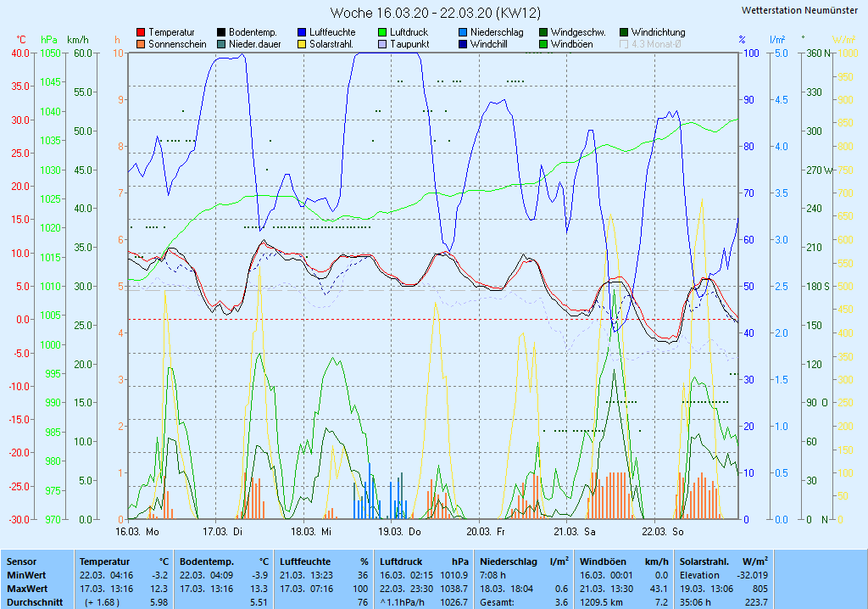Click the l/m² axis unit label
This screenshot has width=868, height=609.
(x=778, y=39)
